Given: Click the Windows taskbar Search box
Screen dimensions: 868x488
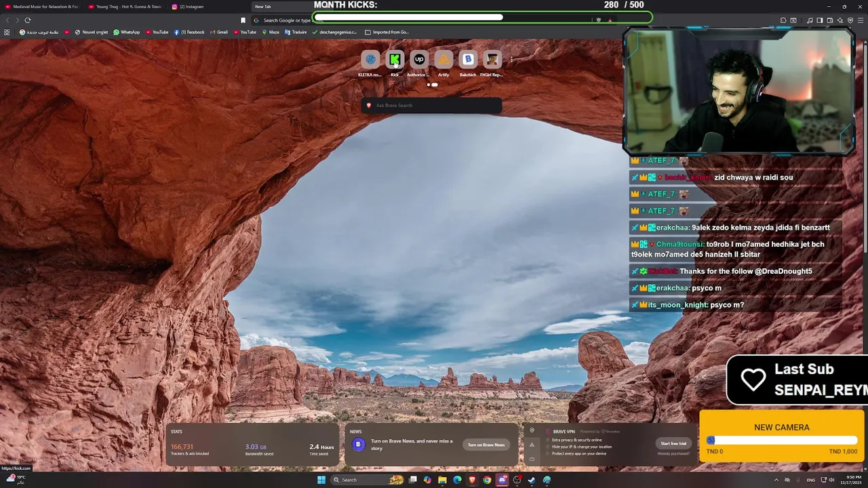Looking at the screenshot, I should coord(367,480).
